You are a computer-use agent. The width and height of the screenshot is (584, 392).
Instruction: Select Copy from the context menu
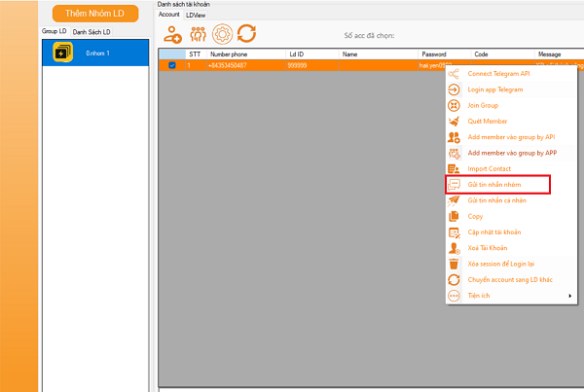511,216
